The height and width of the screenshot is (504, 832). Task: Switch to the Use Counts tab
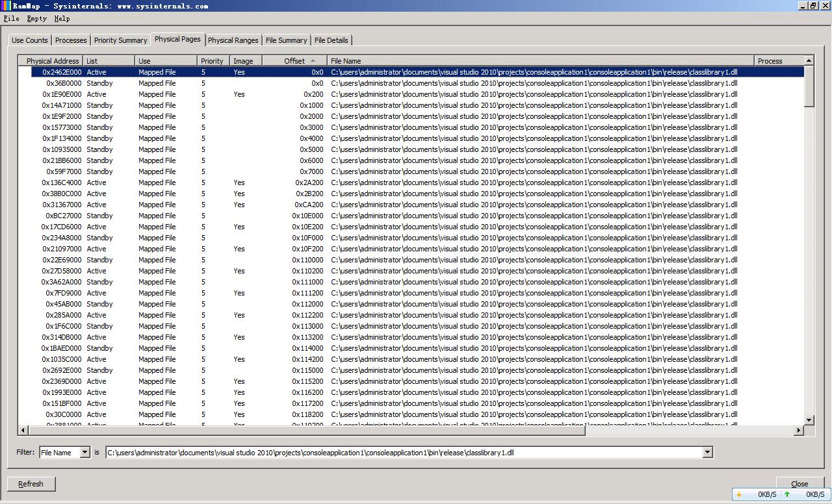30,40
